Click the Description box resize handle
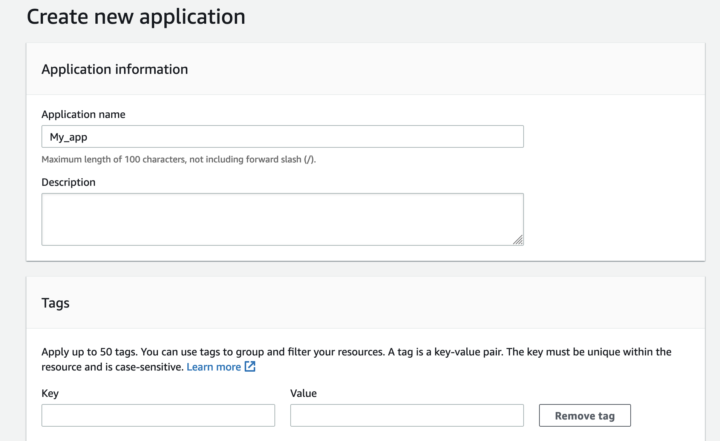Image resolution: width=720 pixels, height=441 pixels. point(518,240)
